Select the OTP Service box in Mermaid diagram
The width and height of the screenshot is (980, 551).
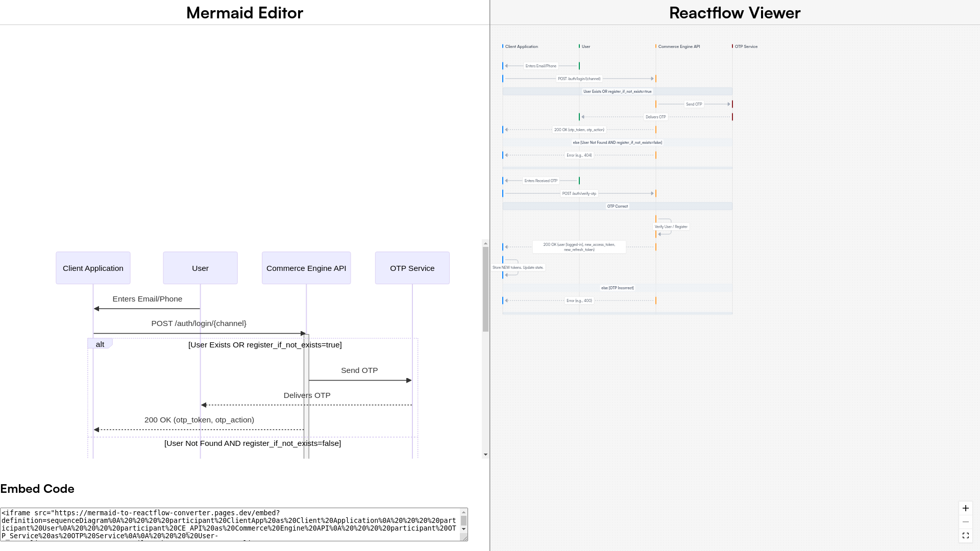tap(412, 268)
